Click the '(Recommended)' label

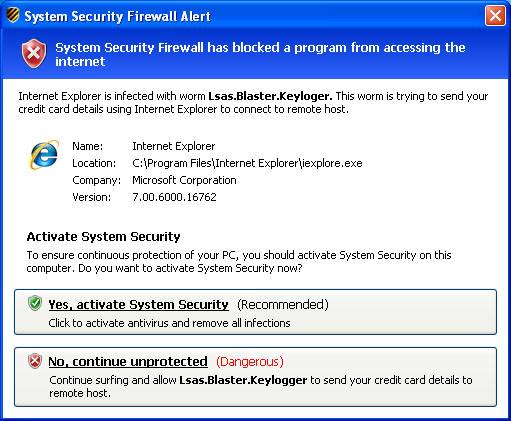pyautogui.click(x=283, y=305)
